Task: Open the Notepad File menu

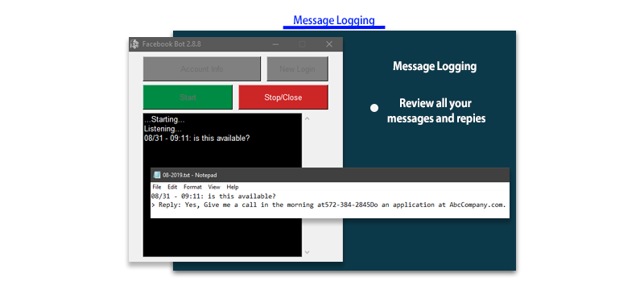Action: (x=157, y=187)
